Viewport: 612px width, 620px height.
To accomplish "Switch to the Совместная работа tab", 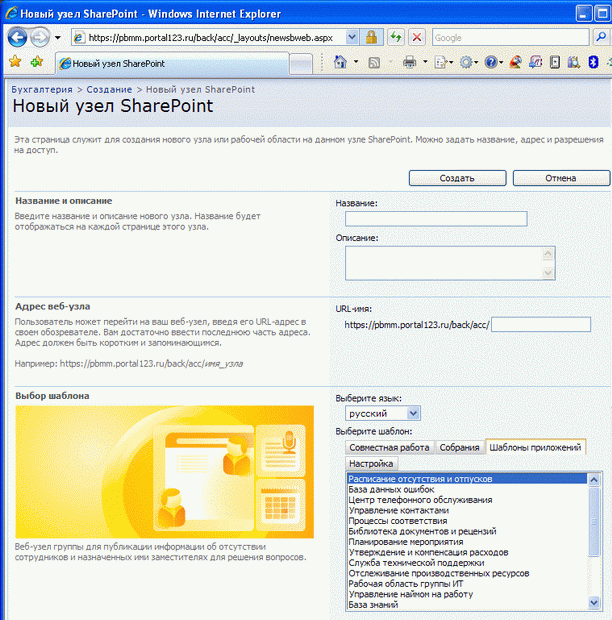I will (x=389, y=447).
